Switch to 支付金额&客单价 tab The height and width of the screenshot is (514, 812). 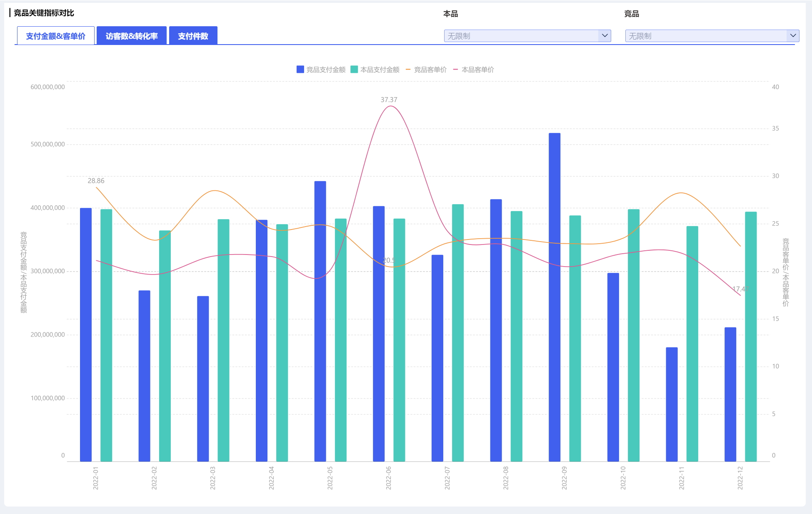point(56,36)
